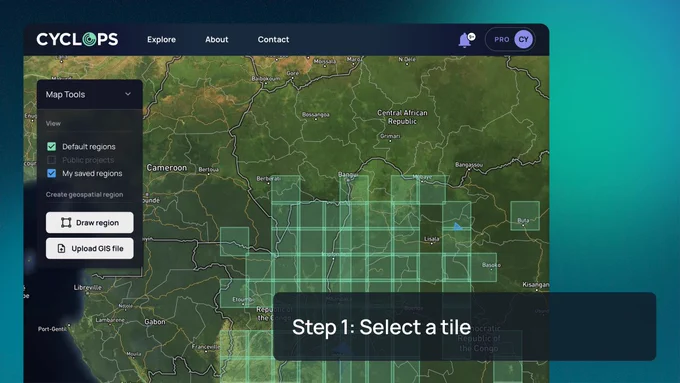The width and height of the screenshot is (680, 383).
Task: Click the 'Kisangani' city label
Action: pyautogui.click(x=536, y=285)
